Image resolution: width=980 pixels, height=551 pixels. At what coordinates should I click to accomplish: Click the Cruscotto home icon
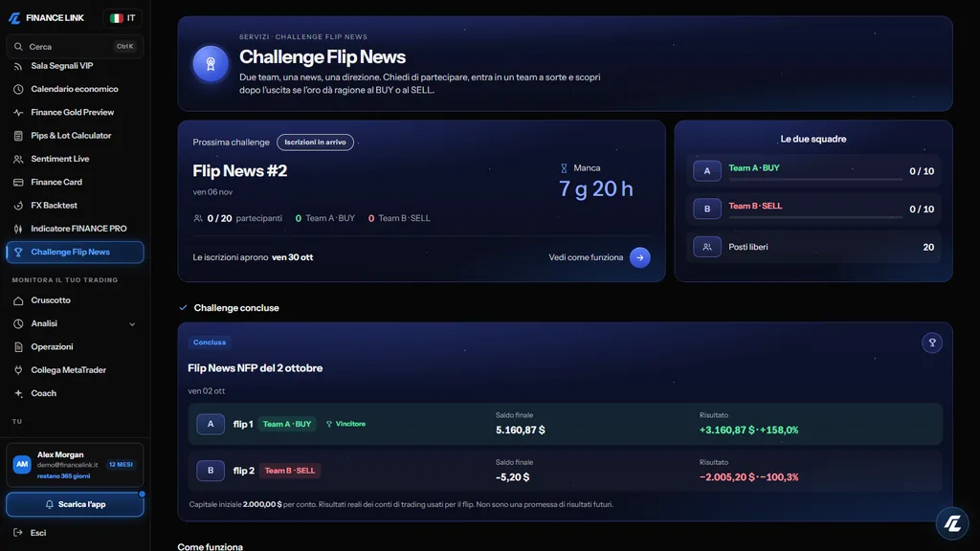pyautogui.click(x=18, y=300)
